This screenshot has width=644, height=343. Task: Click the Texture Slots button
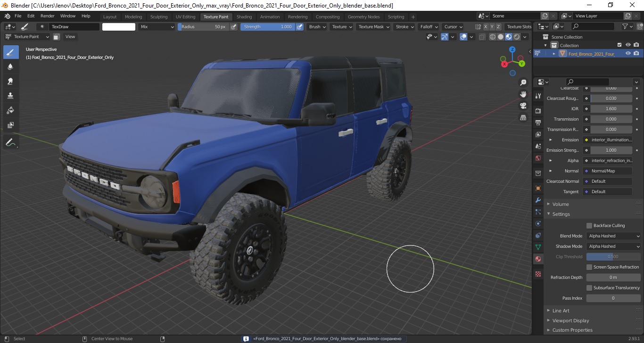(x=519, y=27)
